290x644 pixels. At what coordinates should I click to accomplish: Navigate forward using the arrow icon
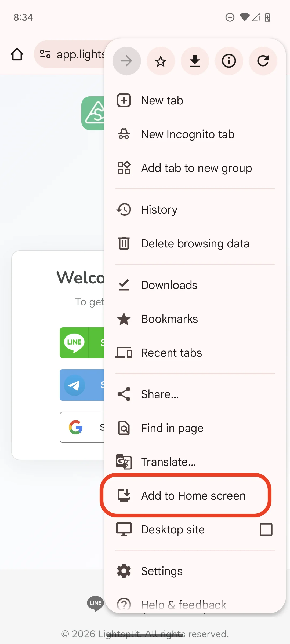point(126,61)
